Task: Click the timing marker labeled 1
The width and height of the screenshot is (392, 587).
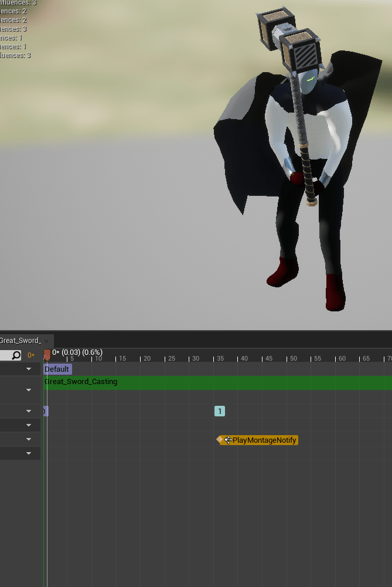Action: pyautogui.click(x=220, y=412)
